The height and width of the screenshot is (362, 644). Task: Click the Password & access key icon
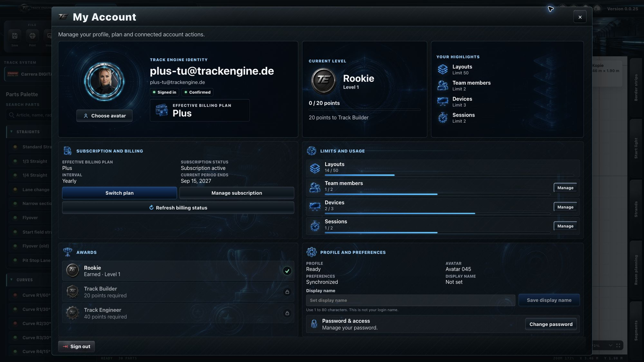(x=314, y=324)
